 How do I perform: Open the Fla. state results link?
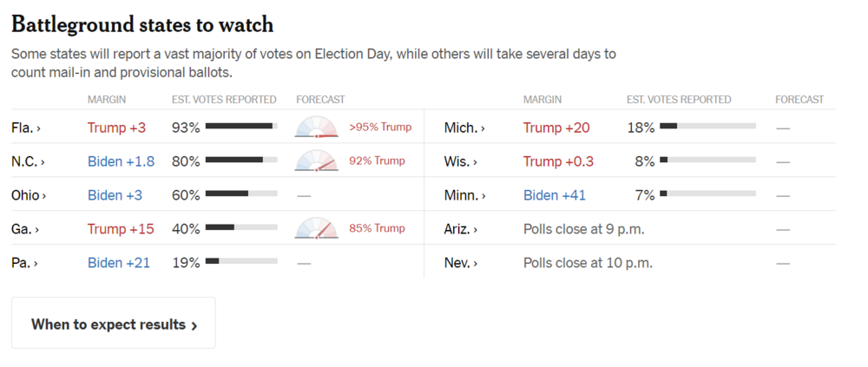pos(26,128)
